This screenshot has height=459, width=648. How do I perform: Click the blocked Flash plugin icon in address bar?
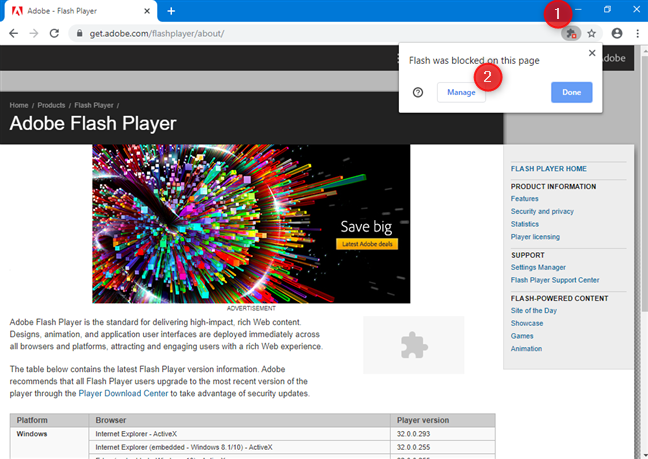point(571,33)
